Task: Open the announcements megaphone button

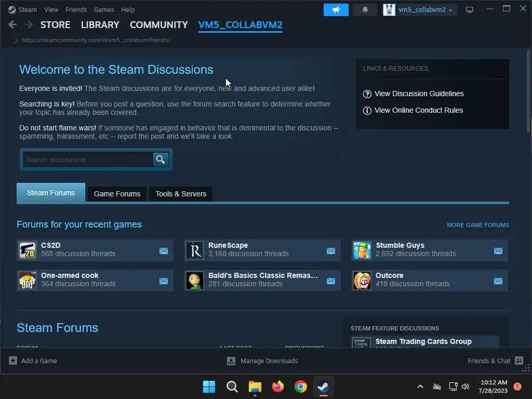Action: (336, 10)
